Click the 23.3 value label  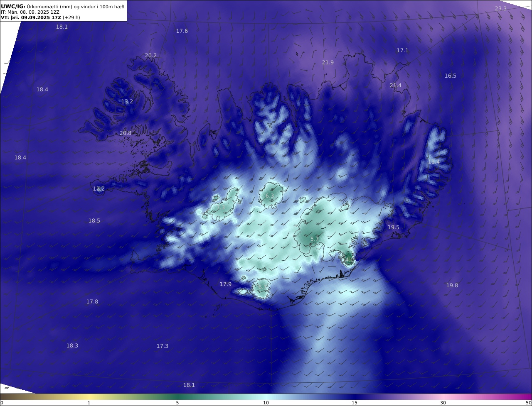coord(501,9)
